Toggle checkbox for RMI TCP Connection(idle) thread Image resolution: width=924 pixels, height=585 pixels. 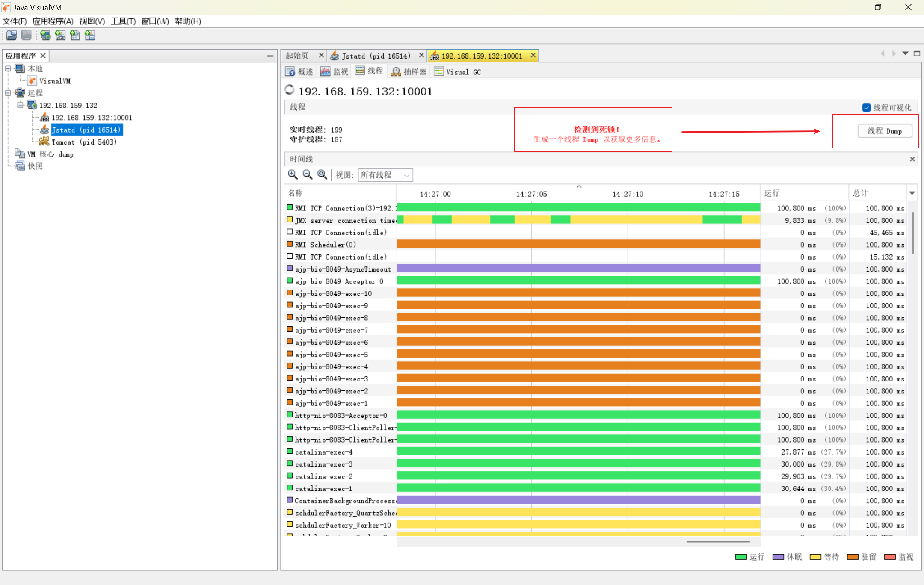290,232
